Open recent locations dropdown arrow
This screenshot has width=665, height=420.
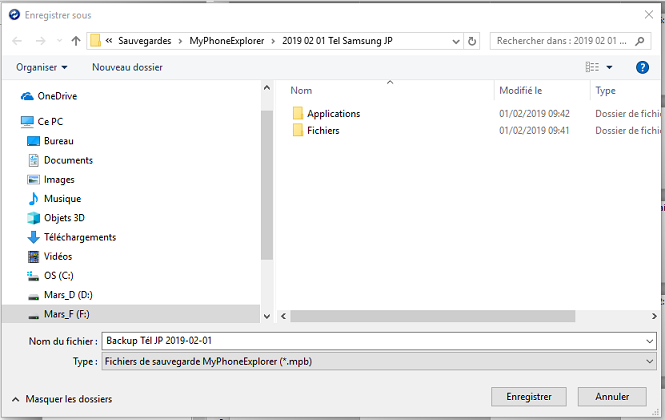[x=59, y=41]
